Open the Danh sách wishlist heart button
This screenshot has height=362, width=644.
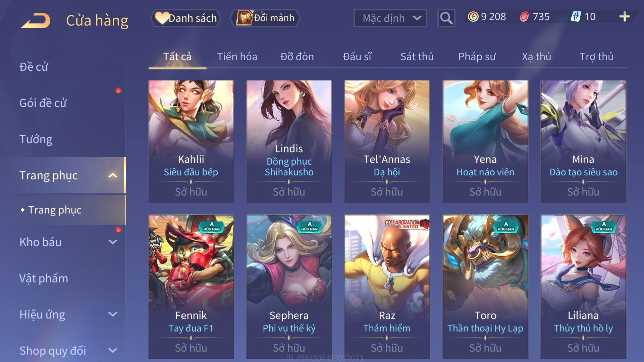pos(185,18)
